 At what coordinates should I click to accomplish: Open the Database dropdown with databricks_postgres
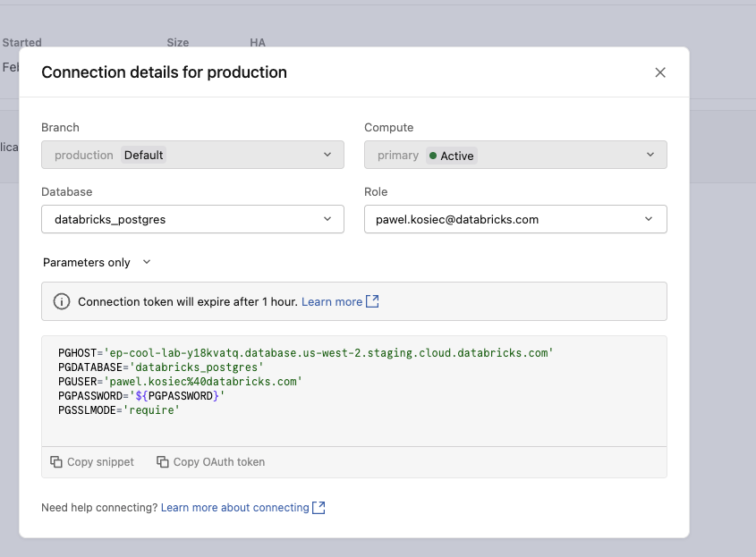[x=192, y=219]
